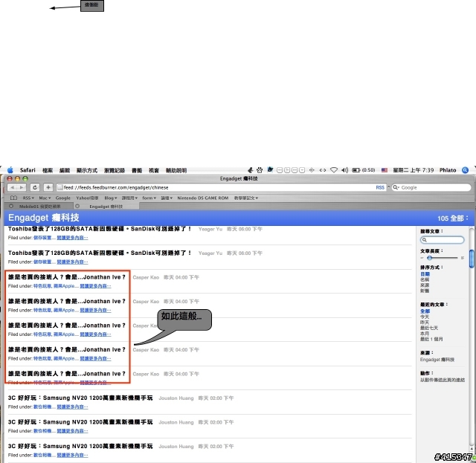Click the menu bar clock showing 7:39
This screenshot has width=476, height=463.
414,170
